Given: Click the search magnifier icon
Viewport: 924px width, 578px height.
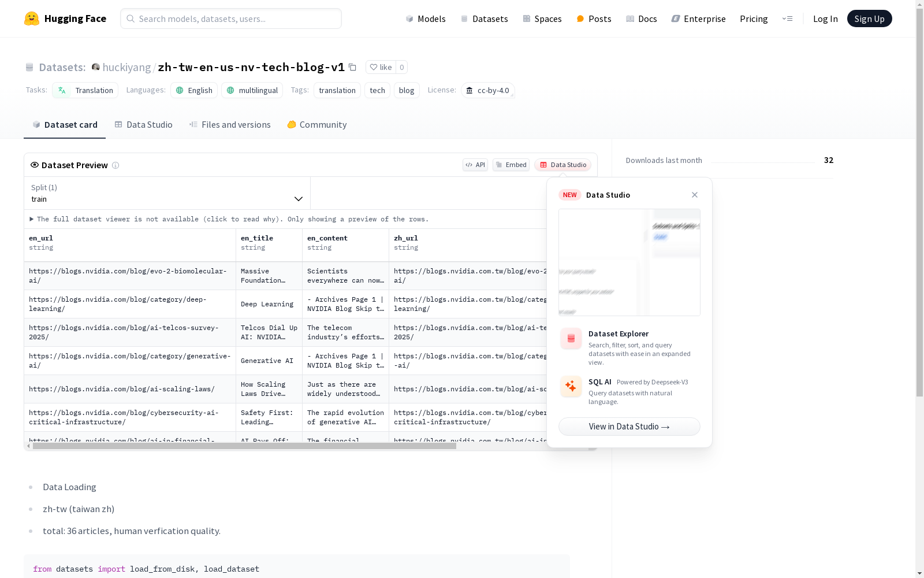Looking at the screenshot, I should (x=131, y=18).
